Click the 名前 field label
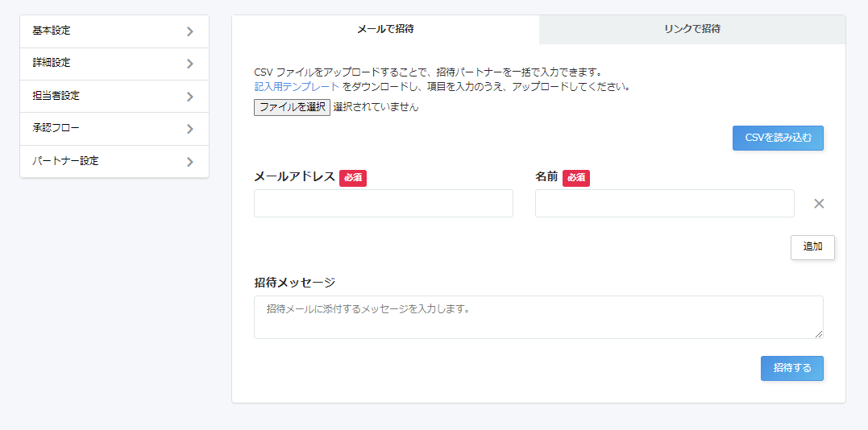868x430 pixels. [546, 177]
